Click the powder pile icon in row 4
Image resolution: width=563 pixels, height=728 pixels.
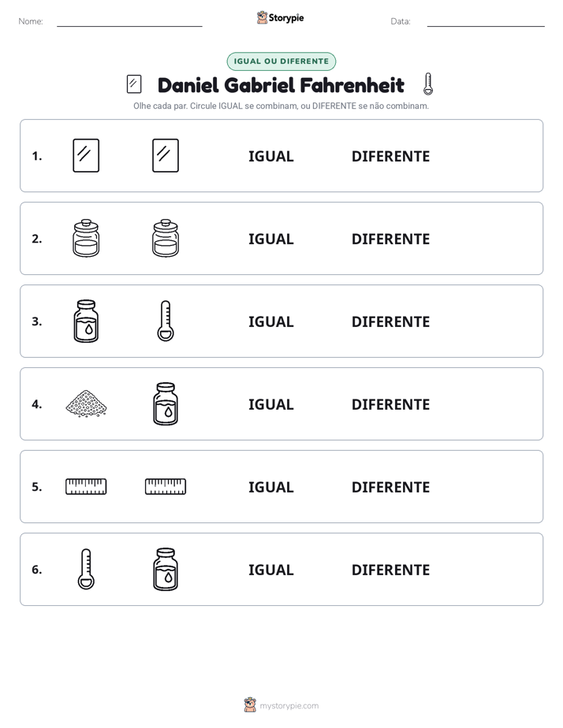86,403
